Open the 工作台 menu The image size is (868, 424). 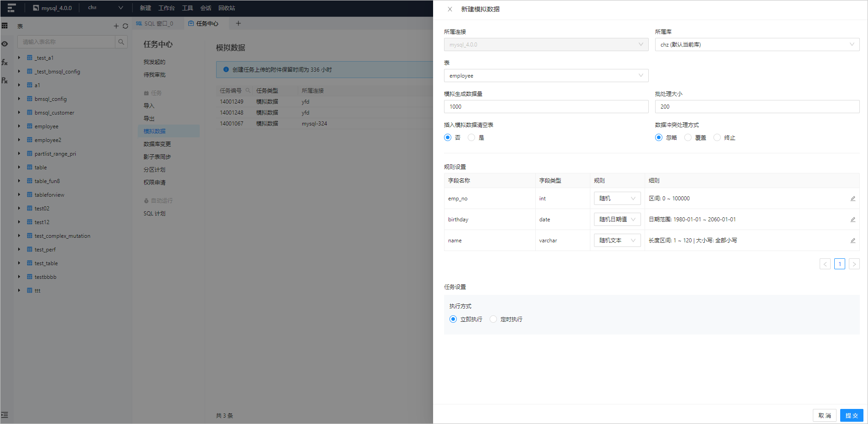166,8
